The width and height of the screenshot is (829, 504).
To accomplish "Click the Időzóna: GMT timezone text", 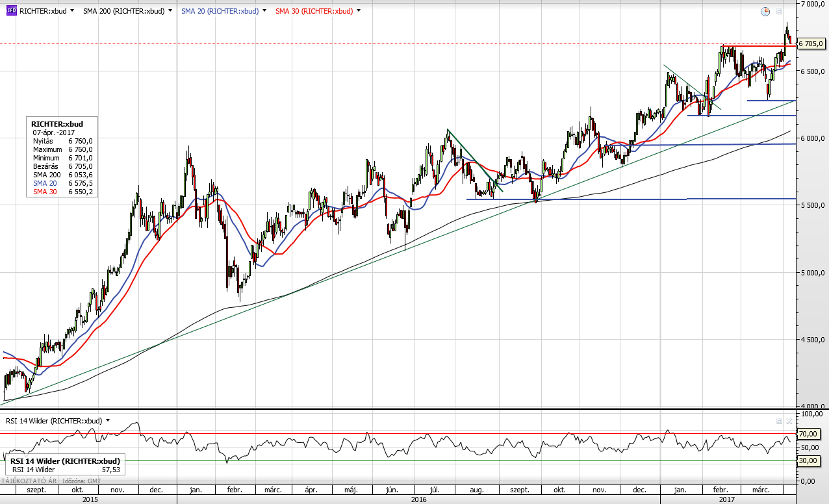I will [x=81, y=481].
